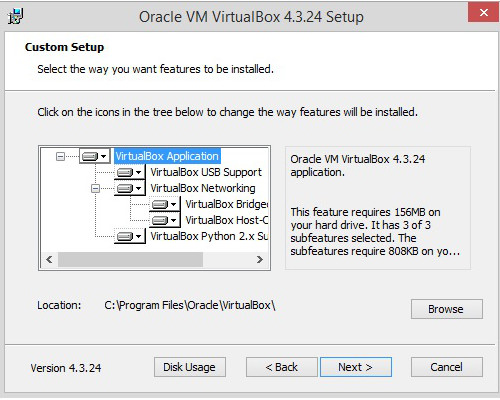Viewport: 500px width, 400px height.
Task: Collapse the VirtualBox Networking tree node
Action: 95,189
